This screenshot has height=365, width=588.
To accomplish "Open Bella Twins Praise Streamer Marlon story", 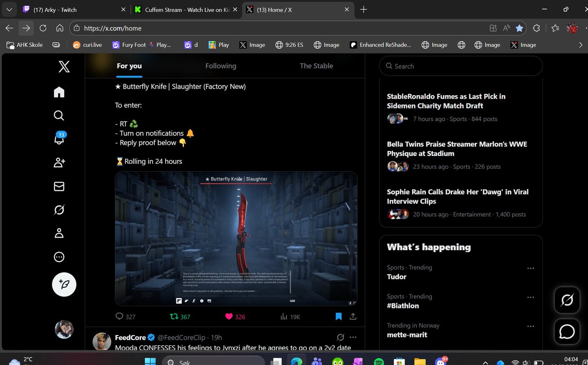I will (x=457, y=149).
